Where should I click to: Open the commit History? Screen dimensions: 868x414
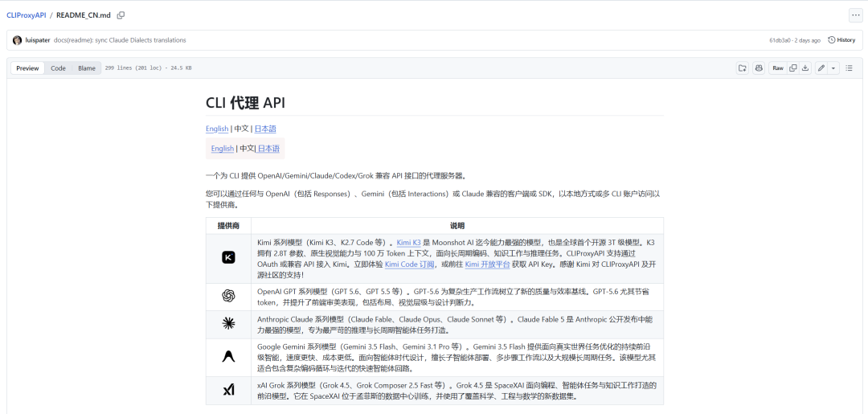pos(841,40)
